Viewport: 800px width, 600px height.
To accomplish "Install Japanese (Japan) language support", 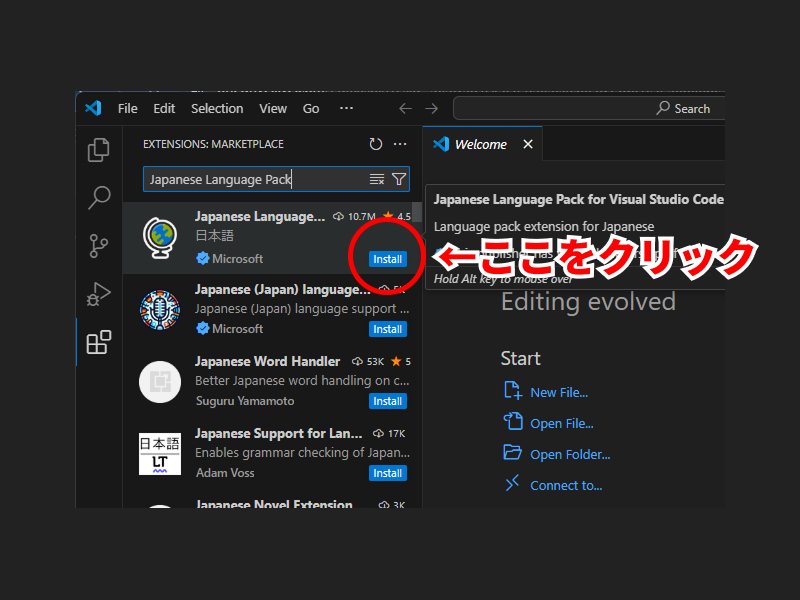I will (x=388, y=329).
